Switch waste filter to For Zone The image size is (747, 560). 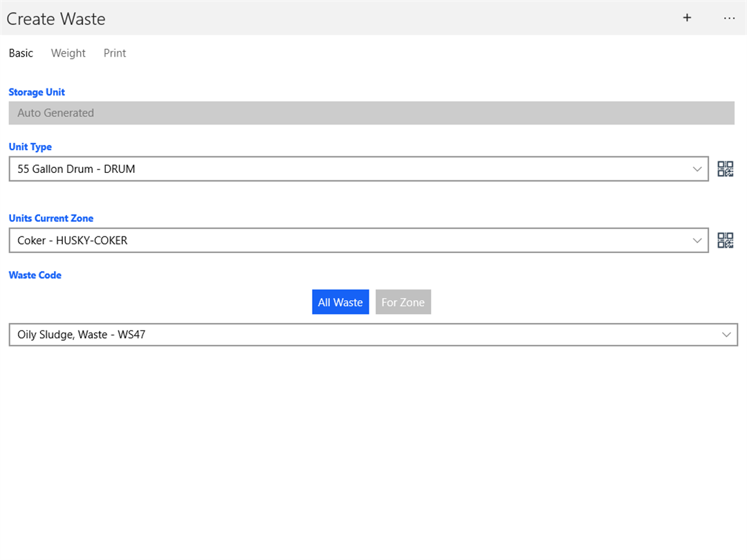(403, 302)
